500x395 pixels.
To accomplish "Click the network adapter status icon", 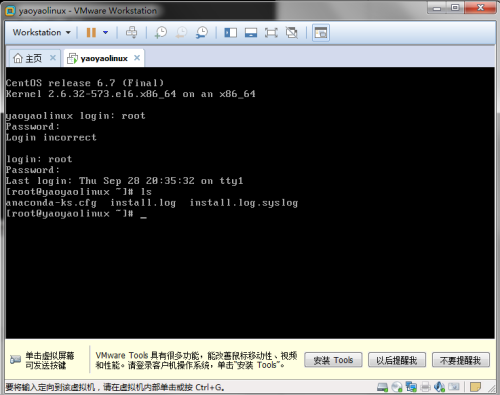I will [411, 387].
